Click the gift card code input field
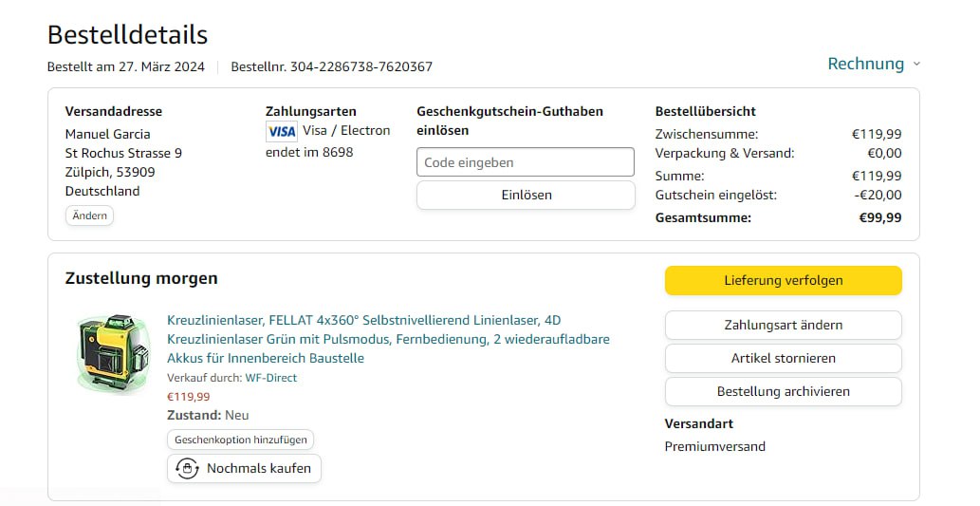This screenshot has height=506, width=980. (525, 162)
